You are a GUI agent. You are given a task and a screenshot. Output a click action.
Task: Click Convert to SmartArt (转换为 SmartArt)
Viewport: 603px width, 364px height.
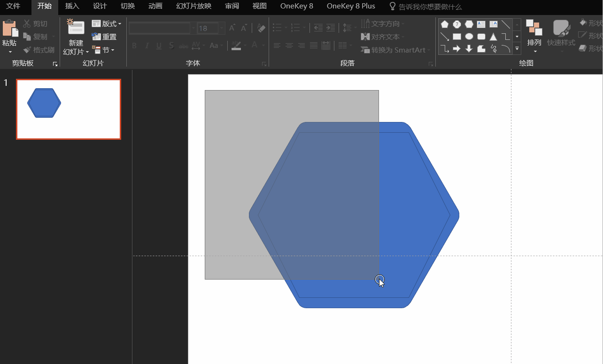tap(395, 50)
